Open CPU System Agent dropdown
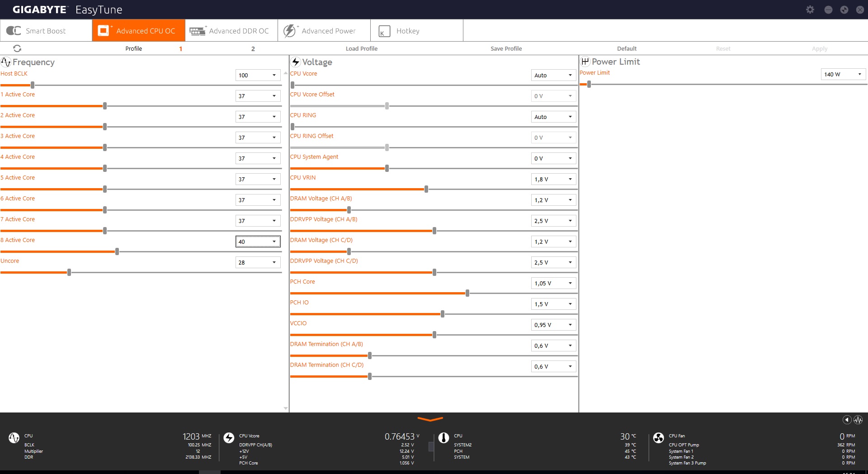This screenshot has height=474, width=868. tap(554, 158)
